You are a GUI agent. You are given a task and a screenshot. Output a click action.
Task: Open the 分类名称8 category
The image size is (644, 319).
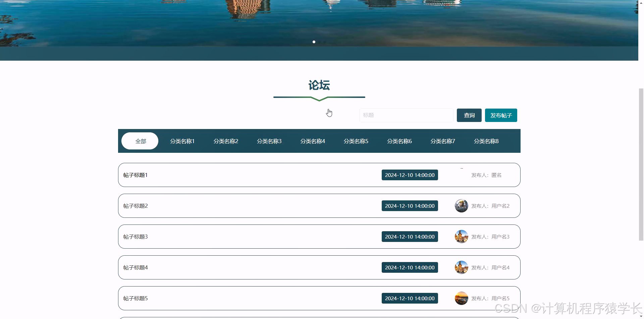[486, 141]
